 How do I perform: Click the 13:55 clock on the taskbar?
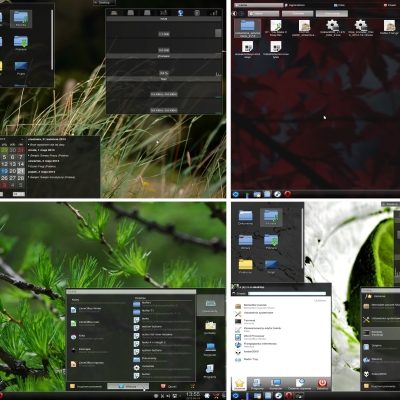click(193, 395)
